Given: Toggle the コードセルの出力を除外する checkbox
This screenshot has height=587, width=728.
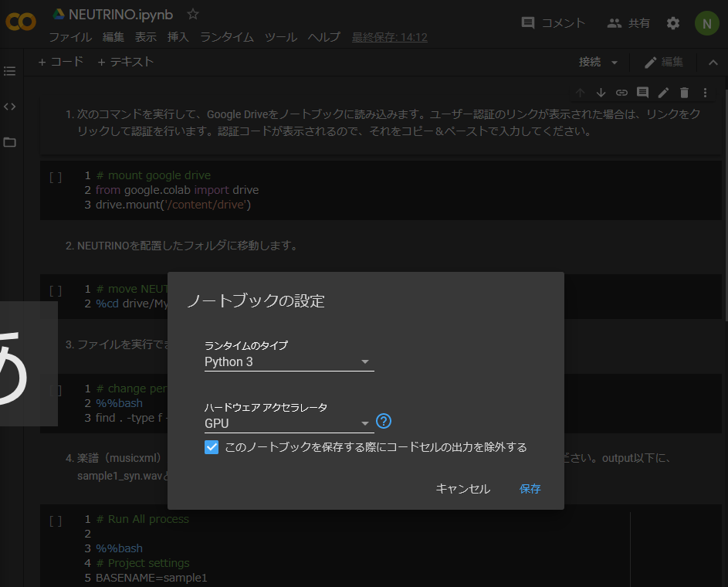Looking at the screenshot, I should pos(212,447).
